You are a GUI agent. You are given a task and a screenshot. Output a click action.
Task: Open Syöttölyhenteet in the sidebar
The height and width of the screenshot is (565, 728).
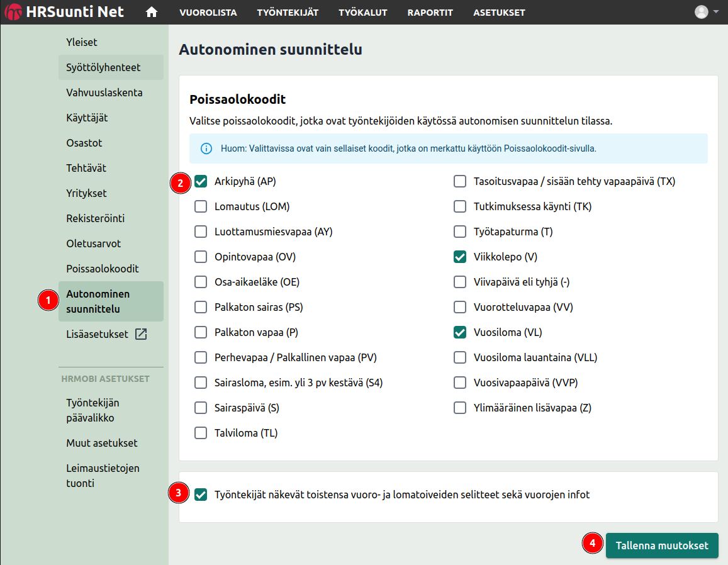[111, 67]
